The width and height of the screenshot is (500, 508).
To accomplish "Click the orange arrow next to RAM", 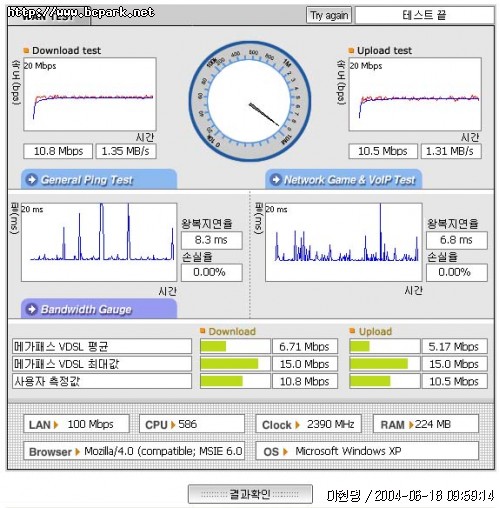I will pos(411,425).
